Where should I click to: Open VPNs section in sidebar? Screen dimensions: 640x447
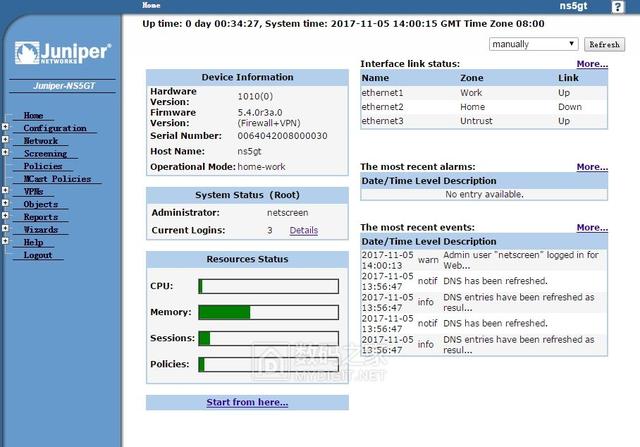pos(33,191)
